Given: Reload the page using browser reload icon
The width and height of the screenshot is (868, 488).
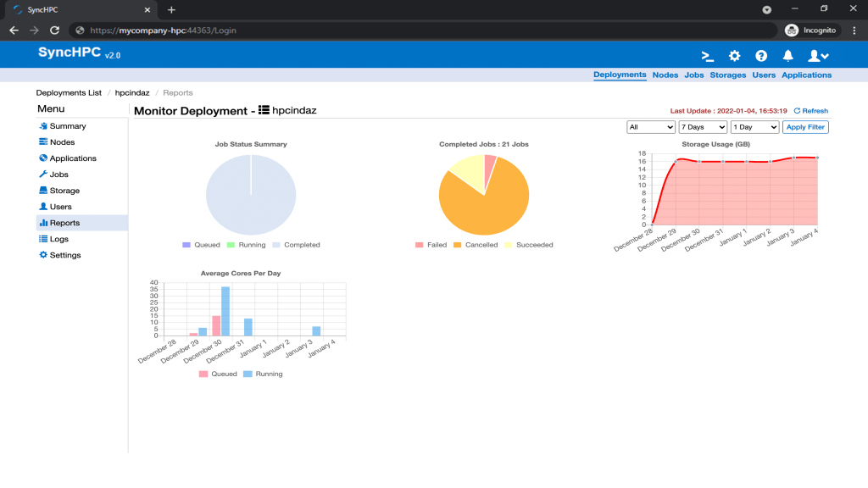Looking at the screenshot, I should coord(55,30).
